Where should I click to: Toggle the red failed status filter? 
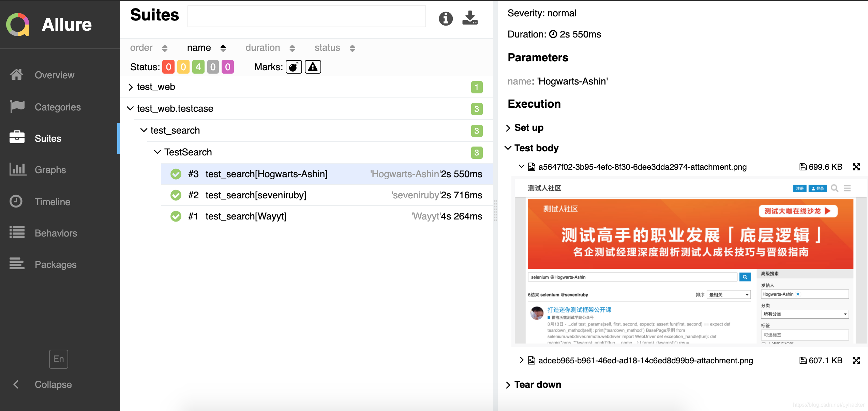point(168,67)
